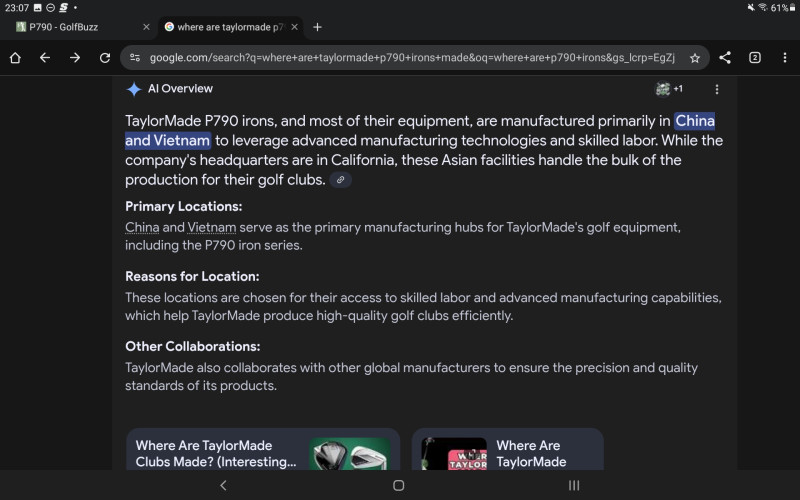This screenshot has width=800, height=500.
Task: Close the P790 - GolfBuzz tab
Action: coord(146,27)
